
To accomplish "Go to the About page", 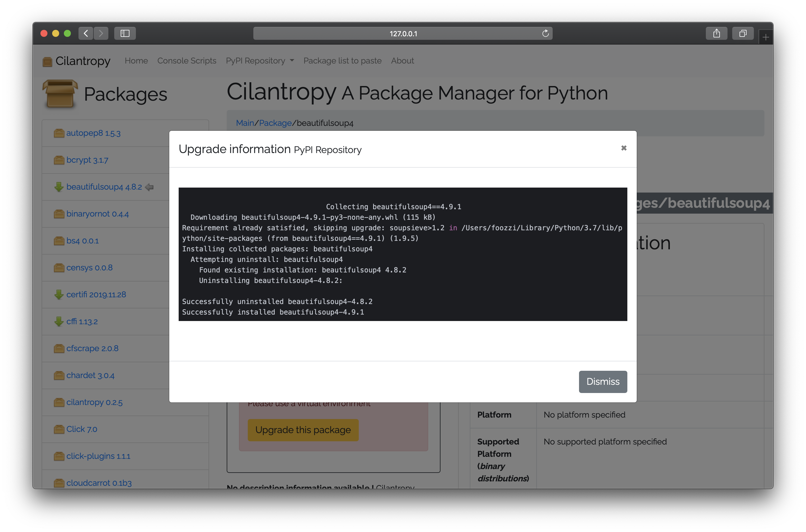I will (402, 61).
